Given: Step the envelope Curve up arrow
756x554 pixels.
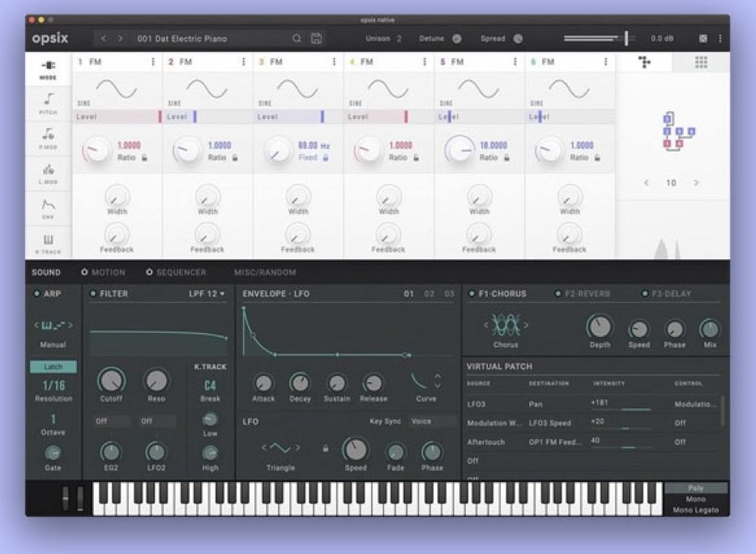Looking at the screenshot, I should point(438,377).
